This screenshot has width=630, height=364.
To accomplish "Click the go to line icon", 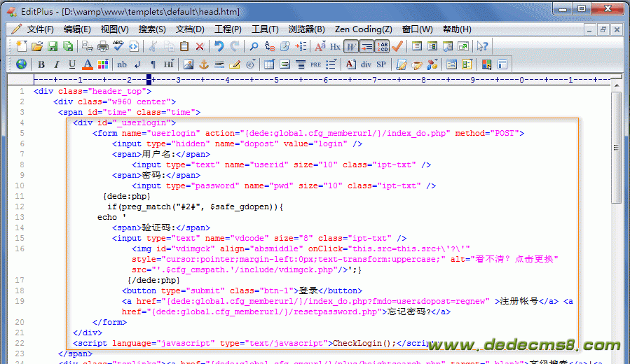I will 301,47.
